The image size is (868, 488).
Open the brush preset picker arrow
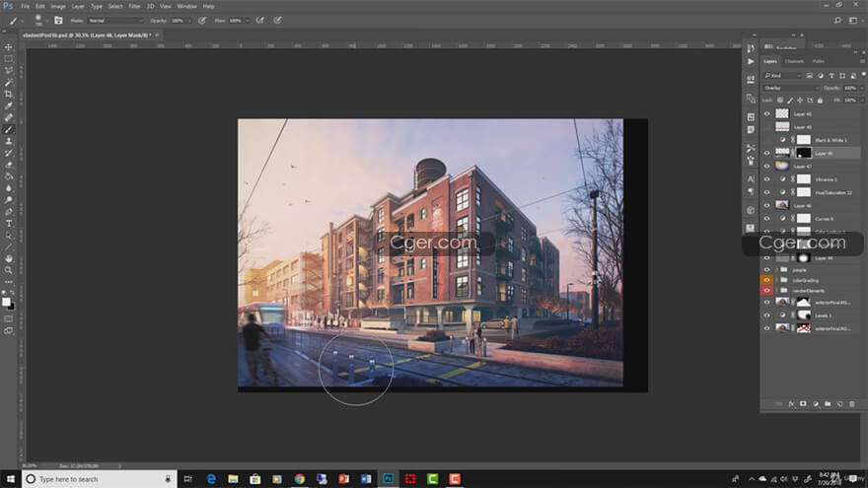point(46,21)
